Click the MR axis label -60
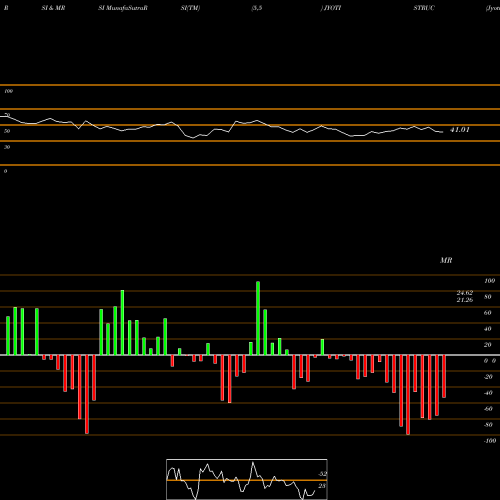The height and width of the screenshot is (500, 500). (488, 409)
